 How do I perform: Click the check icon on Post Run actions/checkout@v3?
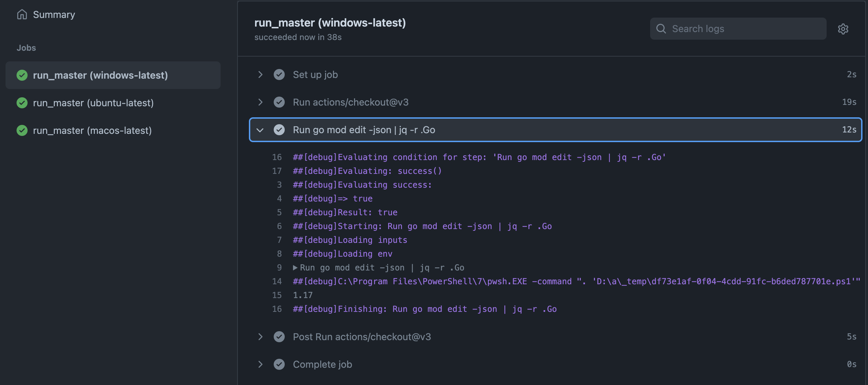279,337
